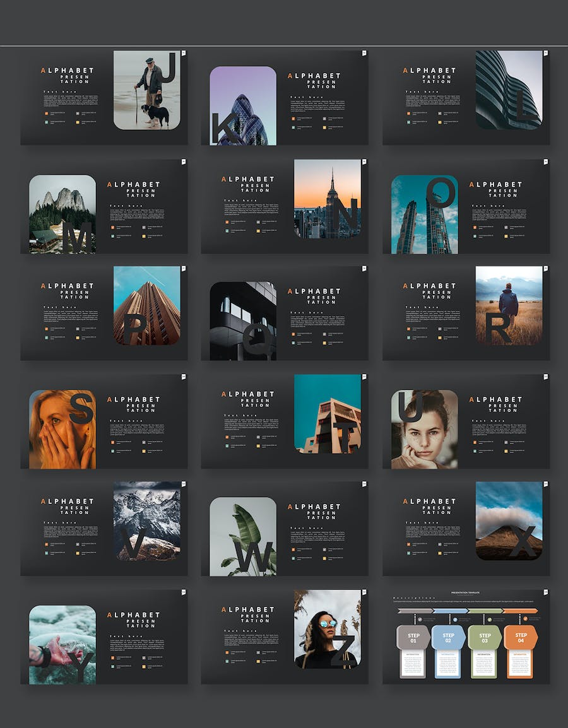Open the freckled woman photo on slide U
Image resolution: width=568 pixels, height=728 pixels.
pos(425,429)
